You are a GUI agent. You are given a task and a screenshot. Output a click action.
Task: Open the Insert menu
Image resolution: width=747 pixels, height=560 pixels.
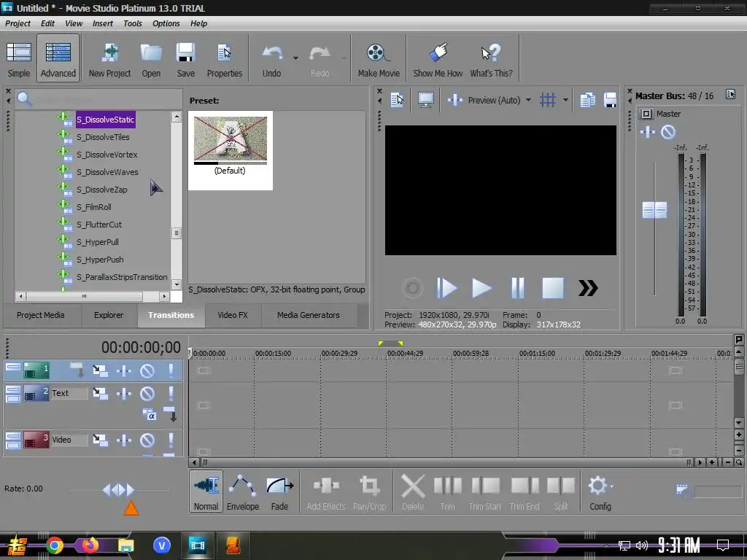tap(103, 23)
